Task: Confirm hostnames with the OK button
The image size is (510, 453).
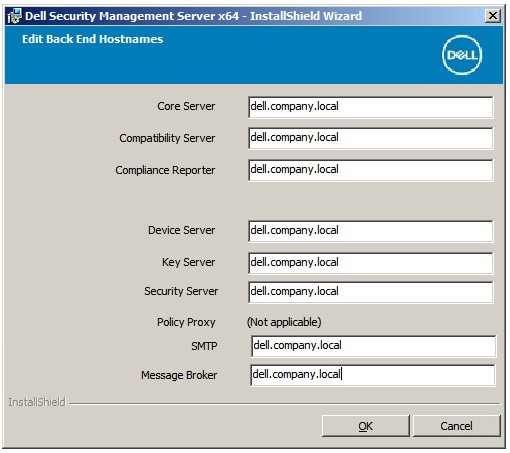Action: pos(365,426)
